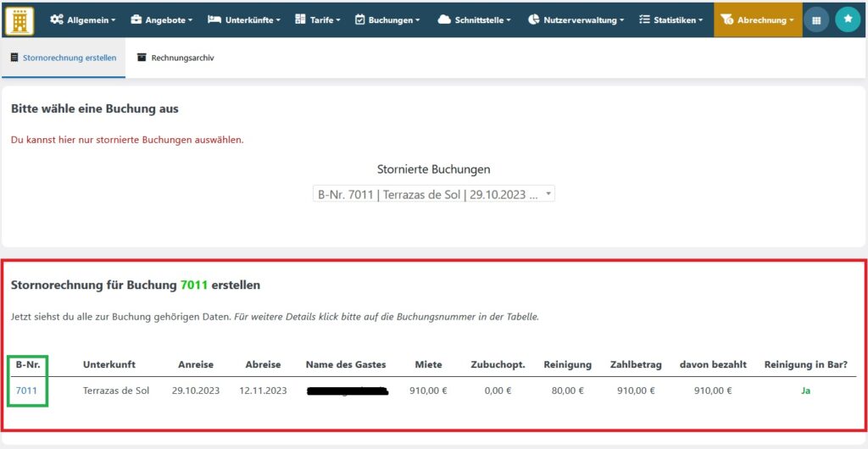Switch to Stornorechnung erstellen tab
The image size is (868, 449).
(x=64, y=58)
